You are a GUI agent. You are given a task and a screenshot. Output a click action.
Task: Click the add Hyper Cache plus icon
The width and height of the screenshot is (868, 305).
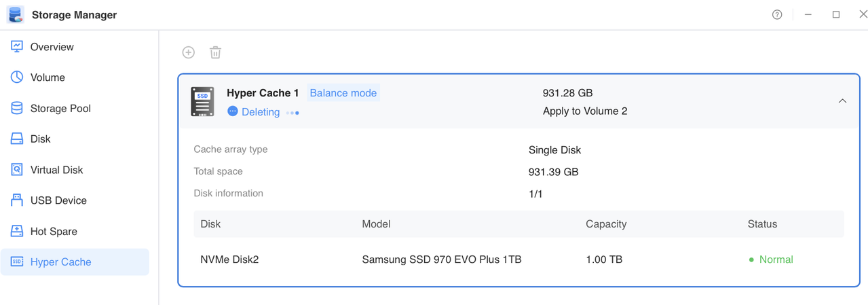click(x=189, y=52)
